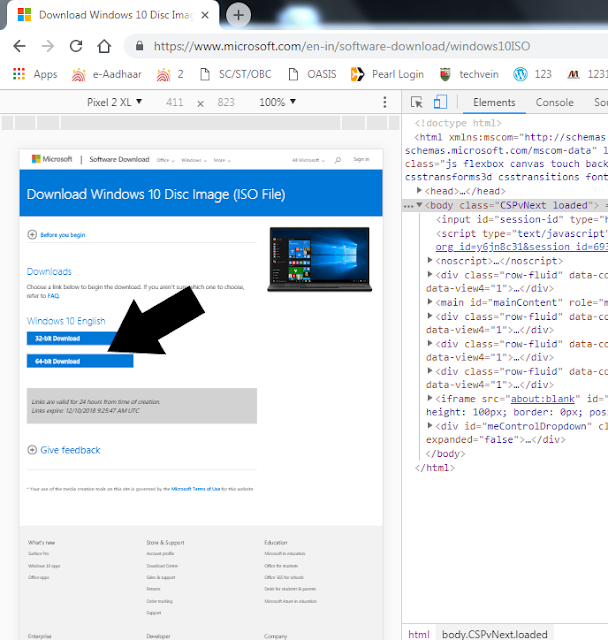Open the Windows menu in site header
608x640 pixels.
point(194,160)
